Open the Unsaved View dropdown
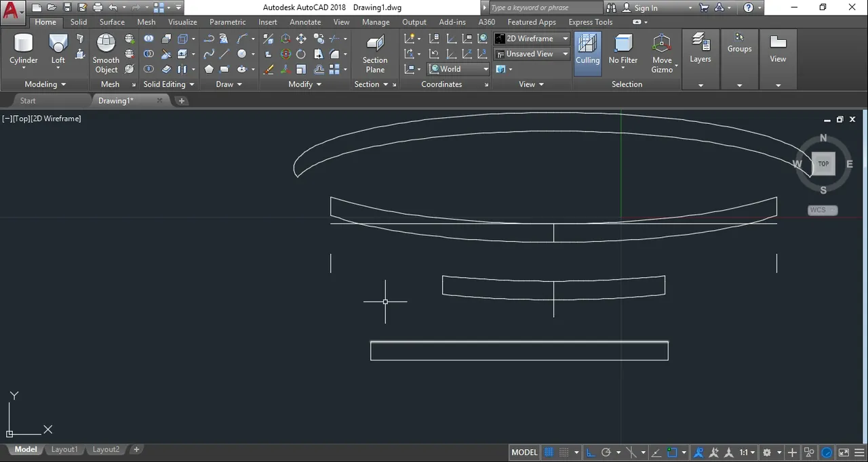 coord(532,54)
